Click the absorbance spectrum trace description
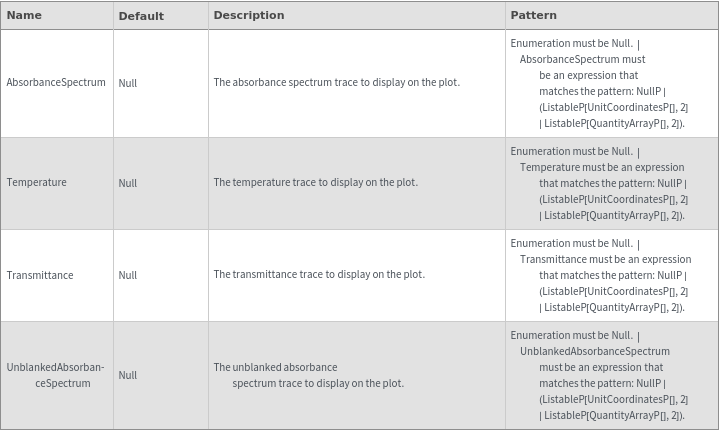 (336, 82)
